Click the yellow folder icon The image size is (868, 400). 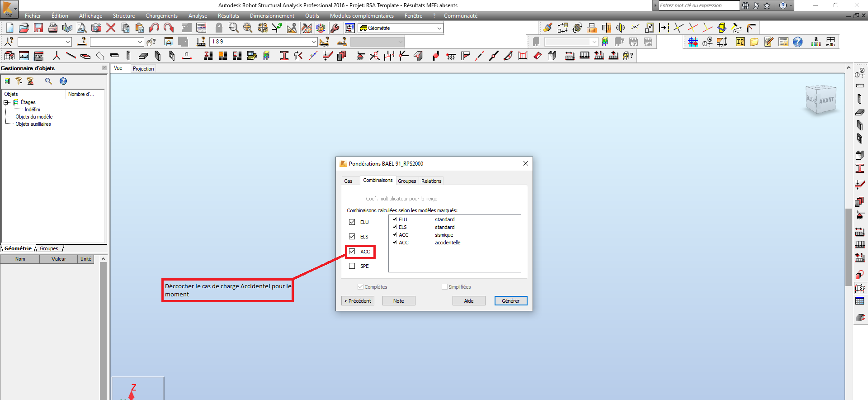click(754, 42)
